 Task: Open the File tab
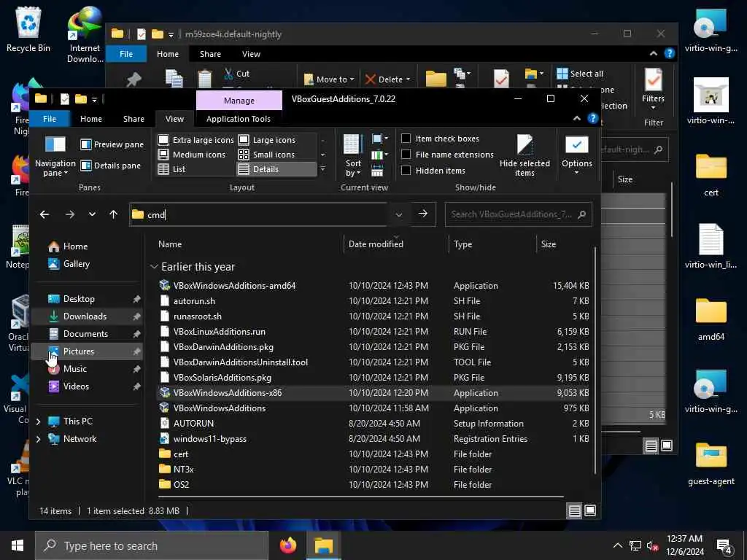pyautogui.click(x=50, y=119)
